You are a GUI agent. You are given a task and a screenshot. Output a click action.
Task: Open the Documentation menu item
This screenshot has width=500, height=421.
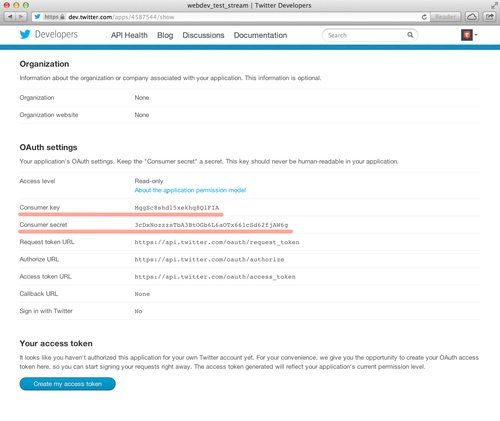pyautogui.click(x=260, y=35)
